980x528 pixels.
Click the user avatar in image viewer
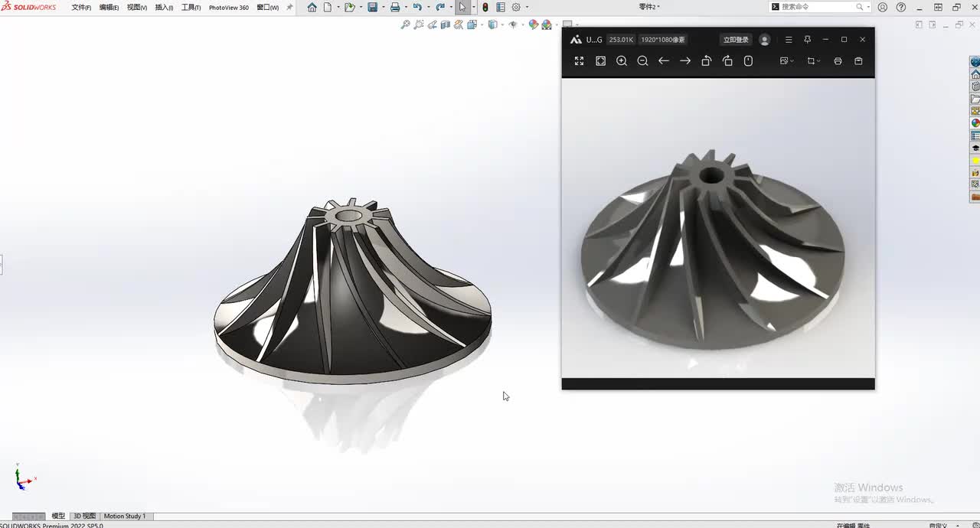[764, 40]
